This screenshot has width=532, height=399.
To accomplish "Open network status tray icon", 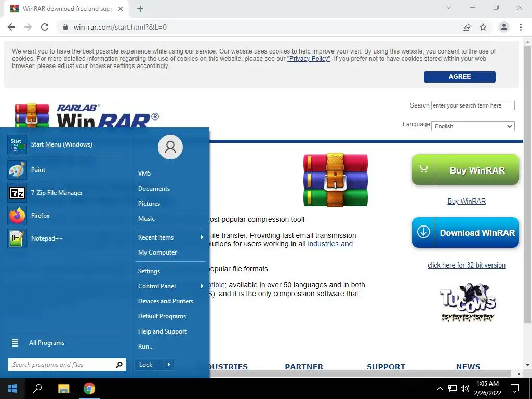I will [453, 389].
